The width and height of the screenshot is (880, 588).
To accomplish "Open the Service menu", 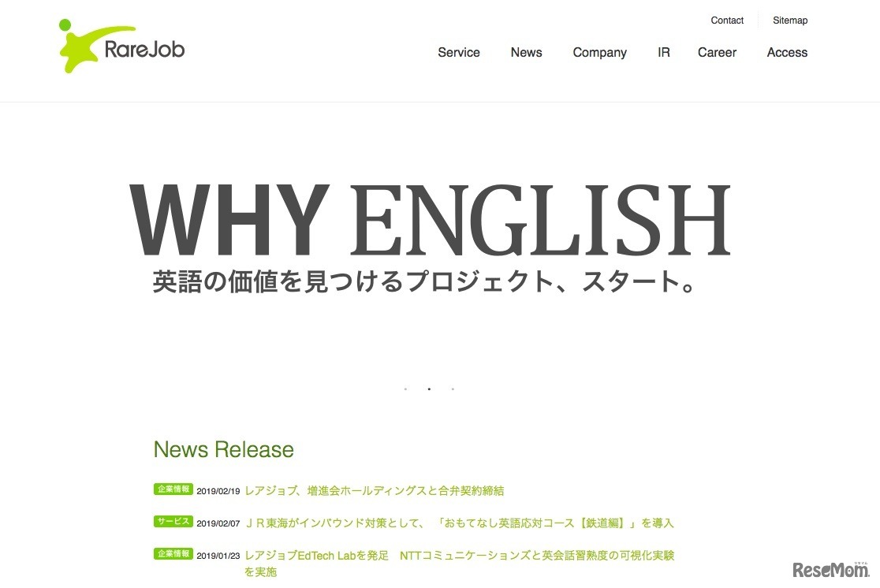I will (458, 52).
